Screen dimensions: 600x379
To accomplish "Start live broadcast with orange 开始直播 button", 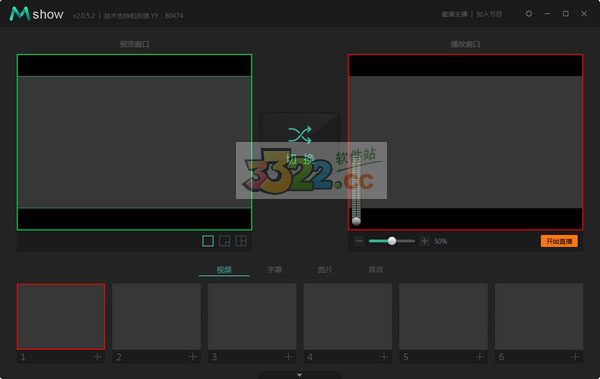I will (x=559, y=241).
